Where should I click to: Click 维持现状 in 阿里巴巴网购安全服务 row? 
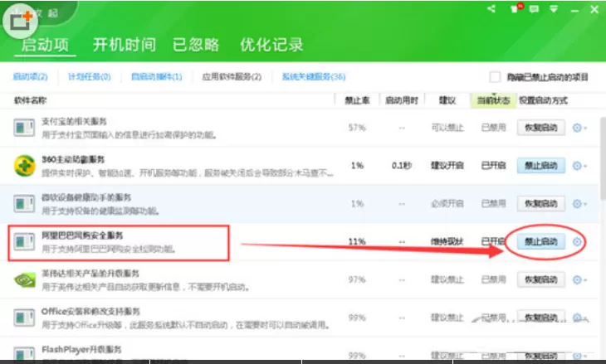tap(447, 241)
